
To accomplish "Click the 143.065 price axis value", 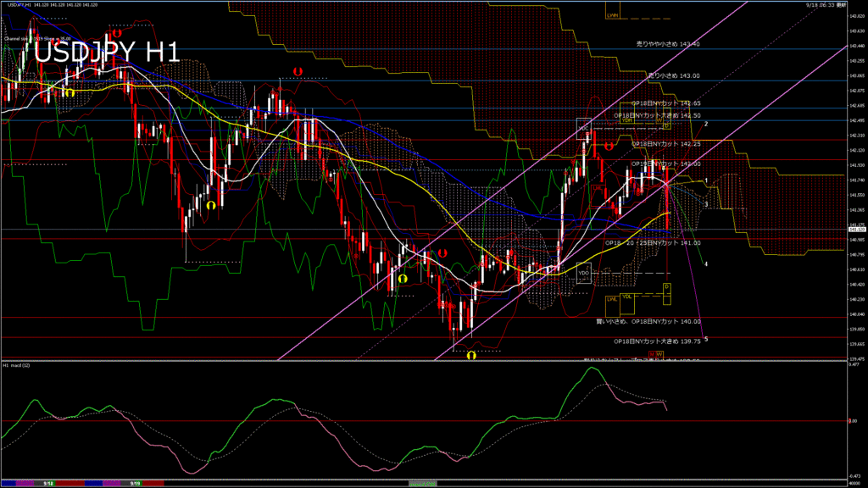I will 856,75.
